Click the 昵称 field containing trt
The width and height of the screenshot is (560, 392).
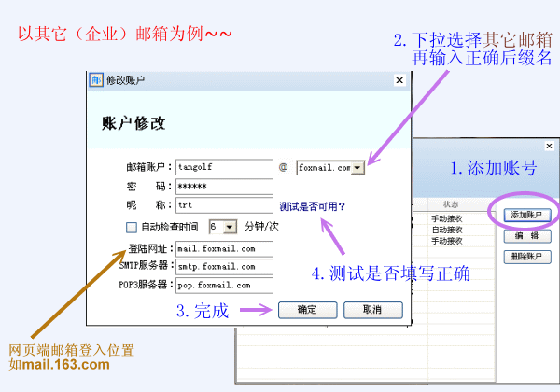(224, 205)
